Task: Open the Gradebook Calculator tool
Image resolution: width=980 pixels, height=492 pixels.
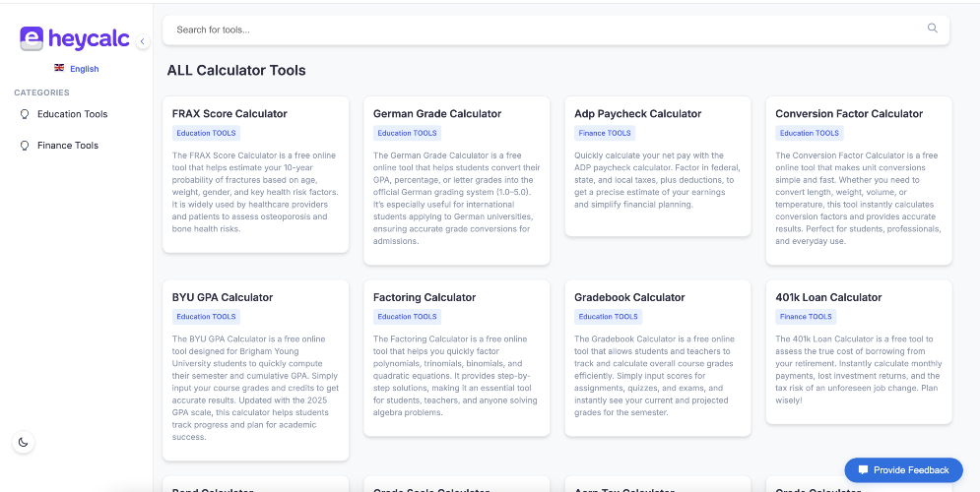Action: pyautogui.click(x=629, y=297)
